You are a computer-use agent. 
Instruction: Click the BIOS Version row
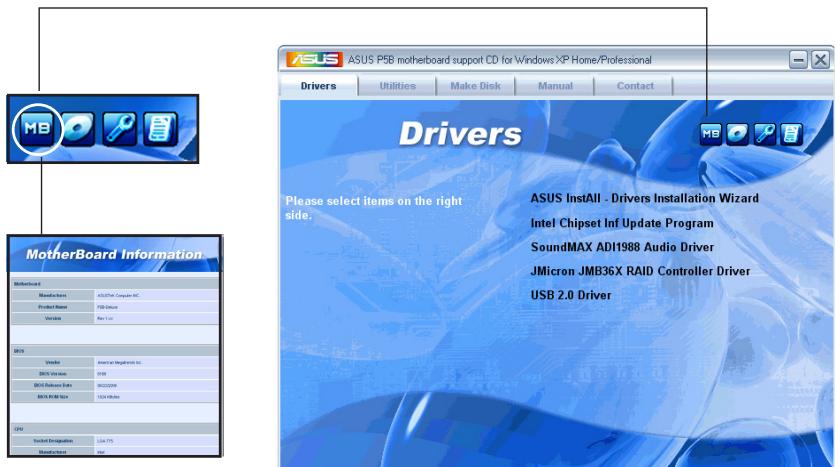[x=114, y=374]
